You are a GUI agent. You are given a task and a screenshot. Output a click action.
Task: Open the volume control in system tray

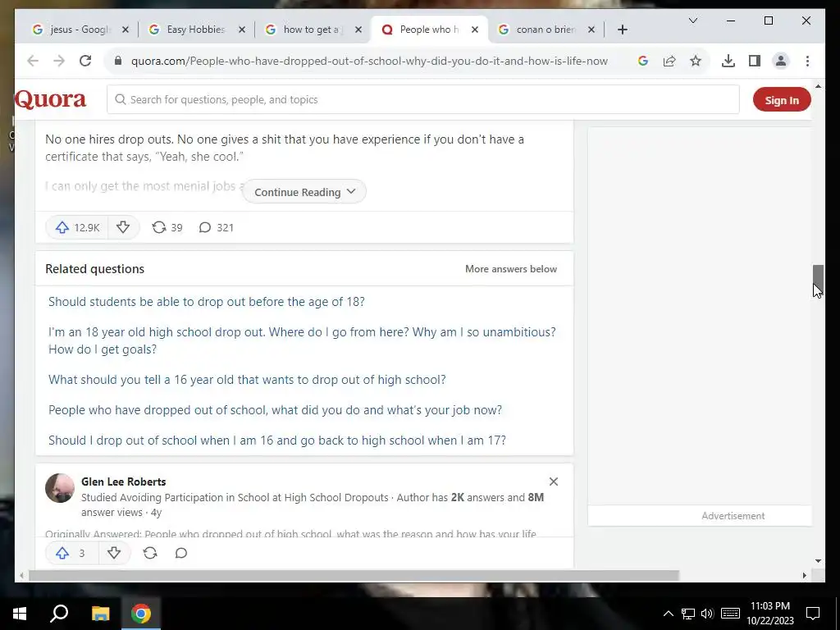pyautogui.click(x=707, y=614)
